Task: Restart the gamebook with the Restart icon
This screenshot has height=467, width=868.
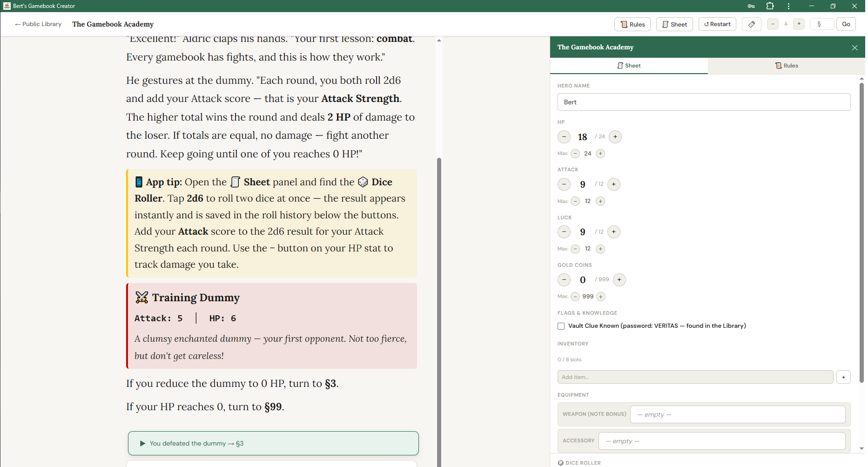Action: pos(717,24)
